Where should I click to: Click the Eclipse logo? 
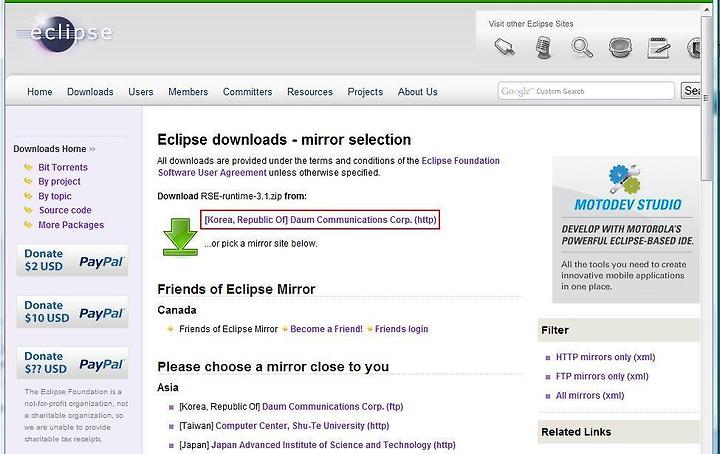coord(65,33)
